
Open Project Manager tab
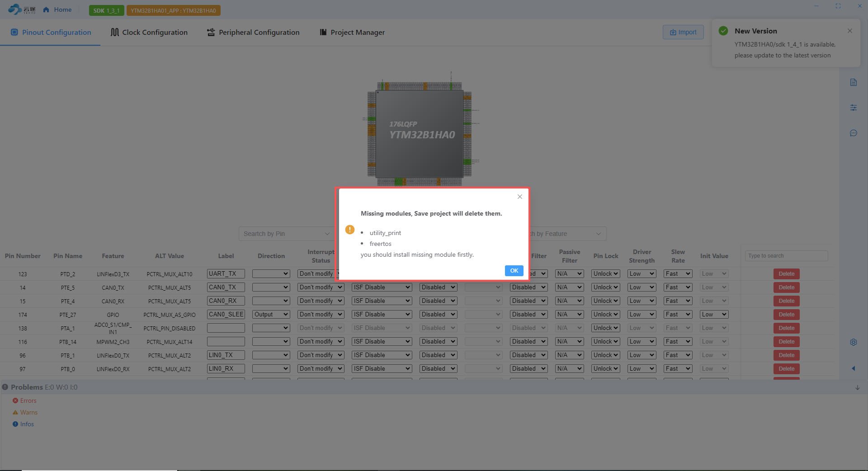pyautogui.click(x=352, y=32)
